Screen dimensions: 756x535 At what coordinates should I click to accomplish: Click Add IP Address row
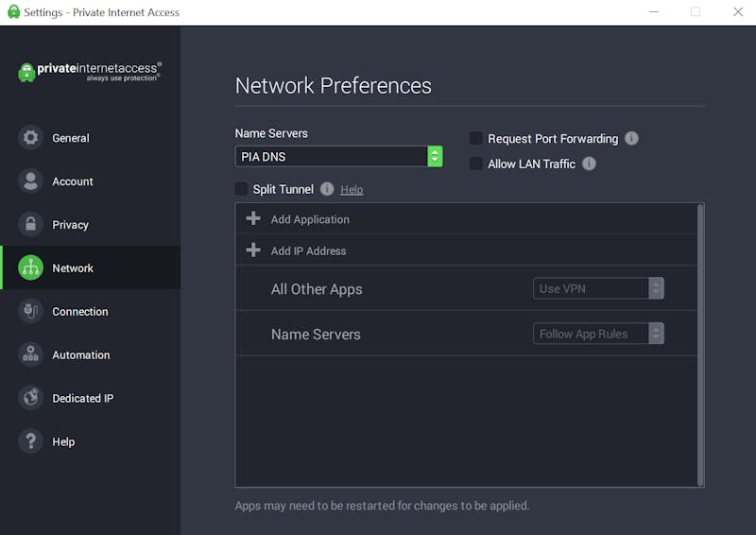(466, 250)
